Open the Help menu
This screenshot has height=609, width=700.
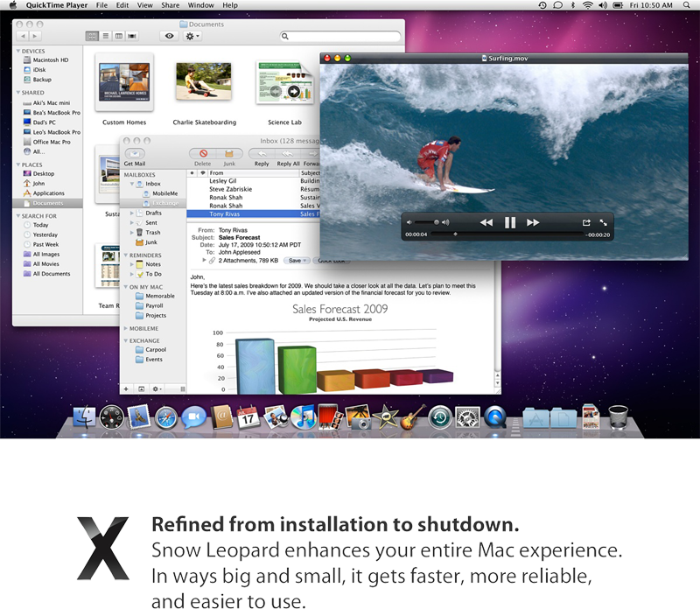click(230, 5)
